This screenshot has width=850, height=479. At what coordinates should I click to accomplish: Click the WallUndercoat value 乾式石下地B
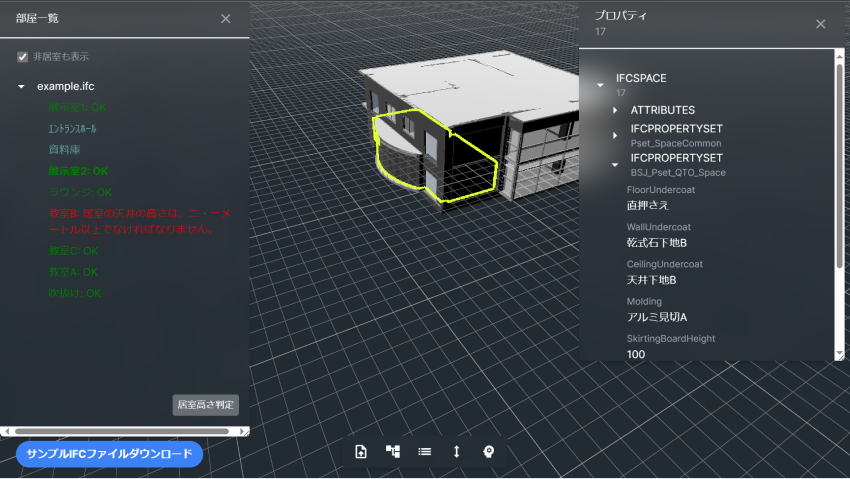[656, 243]
